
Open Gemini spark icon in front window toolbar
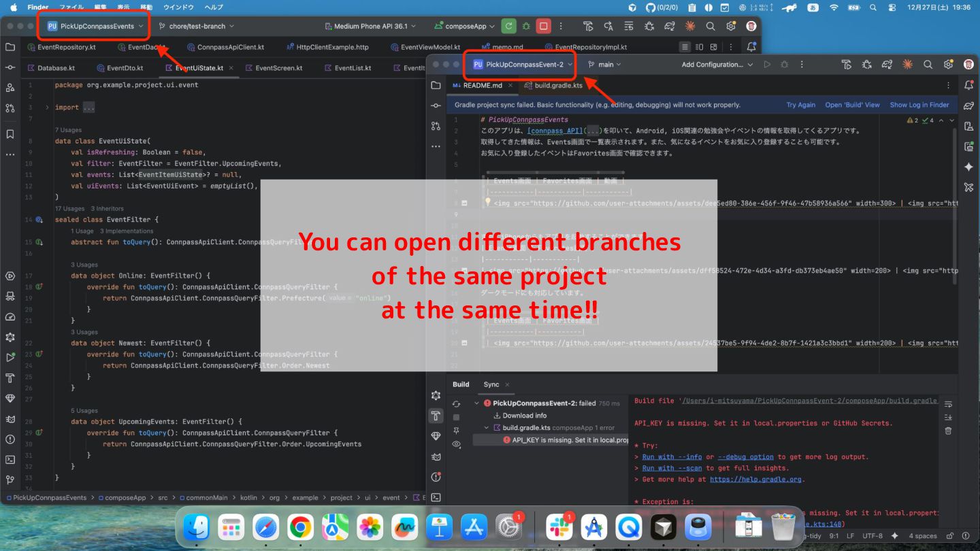(907, 65)
